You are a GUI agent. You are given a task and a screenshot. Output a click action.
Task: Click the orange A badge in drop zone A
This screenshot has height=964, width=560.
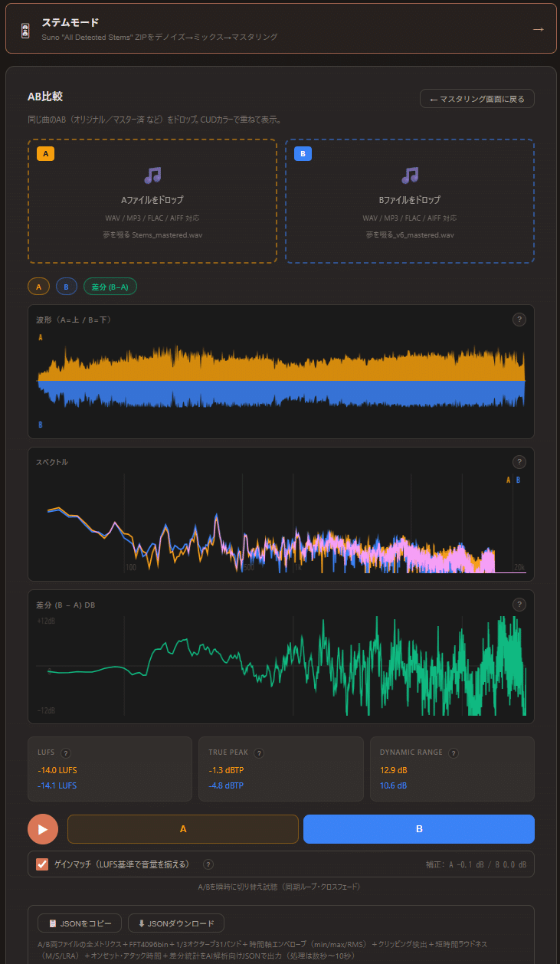[45, 154]
